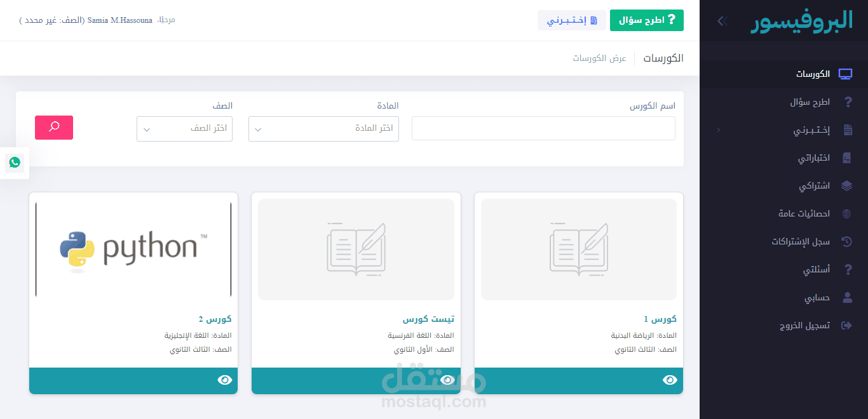View تيست كورس using its eye icon
The height and width of the screenshot is (419, 868).
(447, 380)
